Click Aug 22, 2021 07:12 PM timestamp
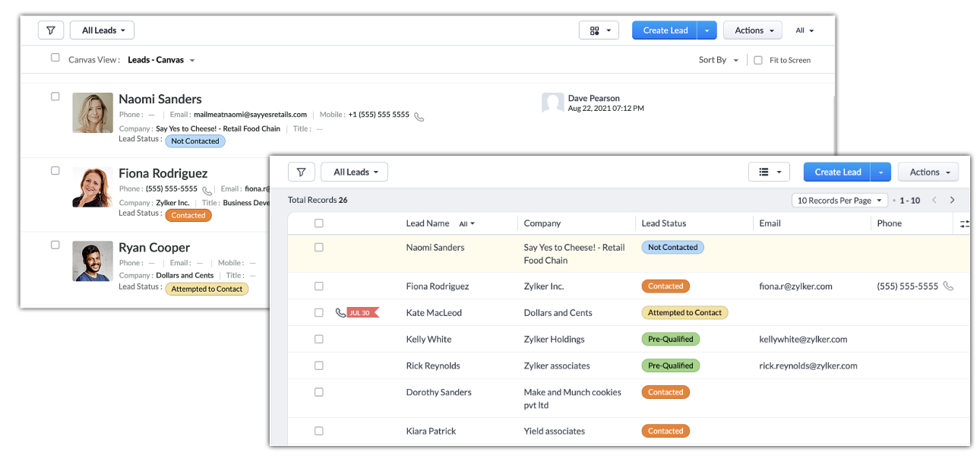The height and width of the screenshot is (468, 980). (606, 109)
